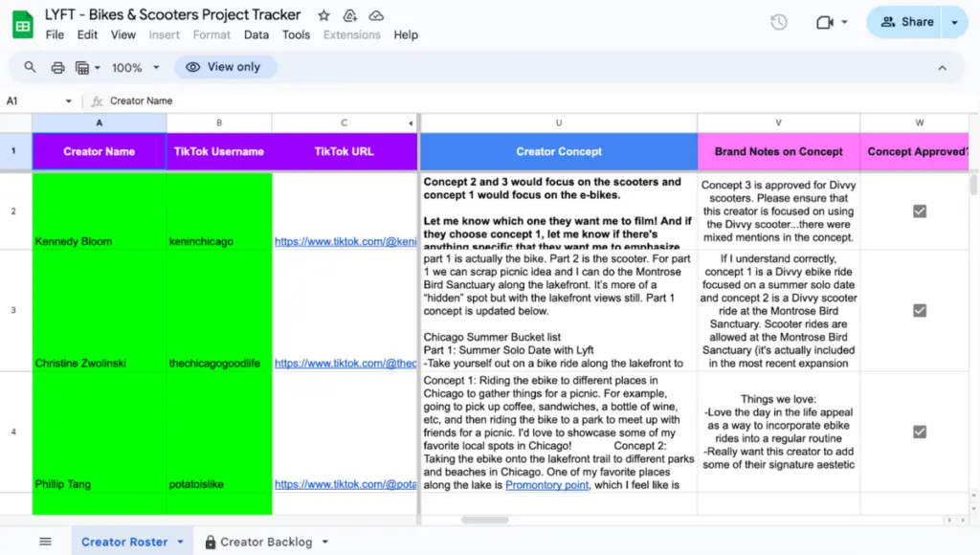Image resolution: width=980 pixels, height=555 pixels.
Task: Click the search magnifier in toolbar
Action: click(x=31, y=67)
